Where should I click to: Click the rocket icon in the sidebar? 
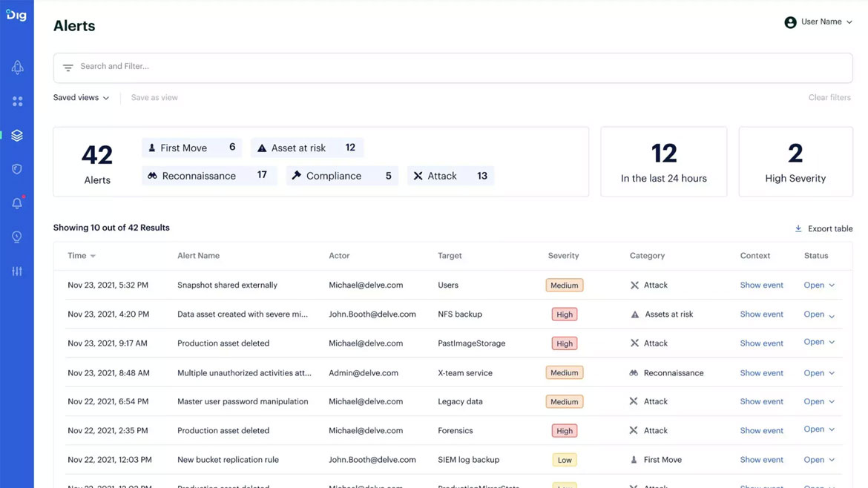pyautogui.click(x=17, y=67)
